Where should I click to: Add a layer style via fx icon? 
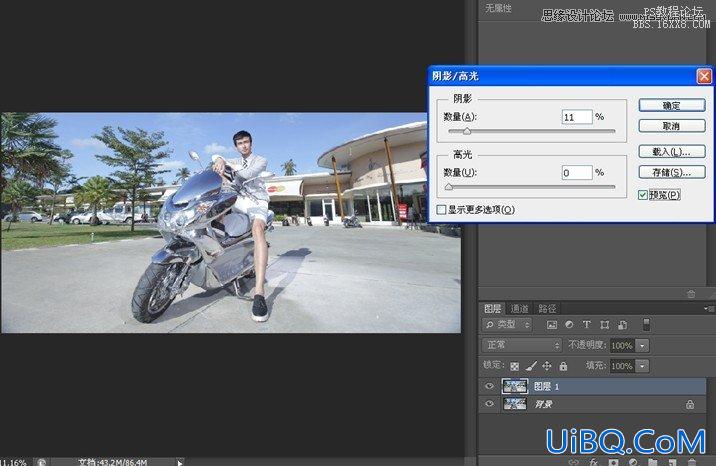(593, 462)
